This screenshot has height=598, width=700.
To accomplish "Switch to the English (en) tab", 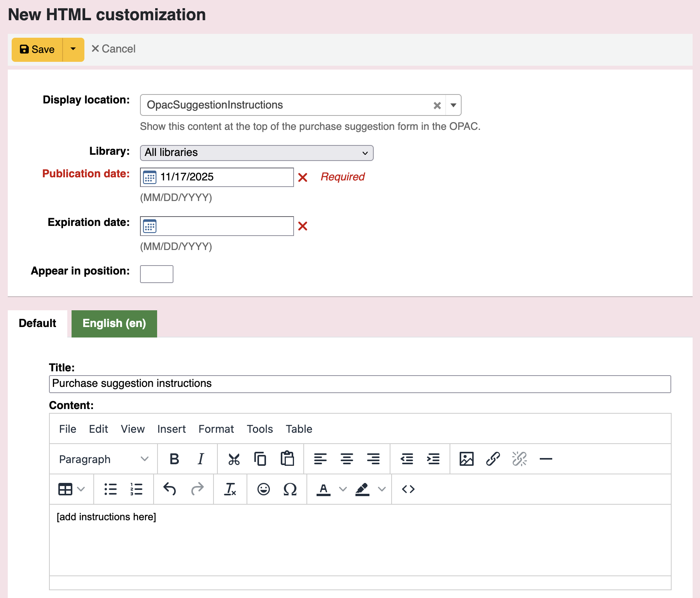I will [114, 323].
